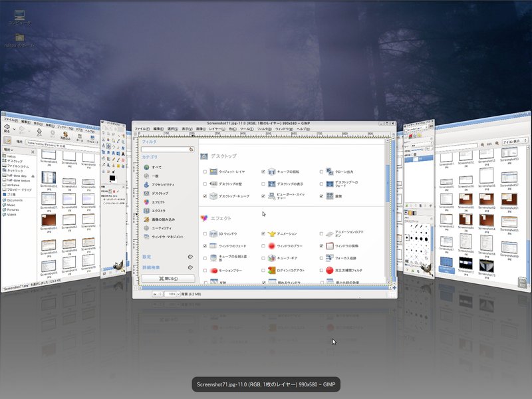Viewport: 532px width, 399px height.
Task: Open the デスクトップ・キューブ plugin icon
Action: (x=213, y=196)
